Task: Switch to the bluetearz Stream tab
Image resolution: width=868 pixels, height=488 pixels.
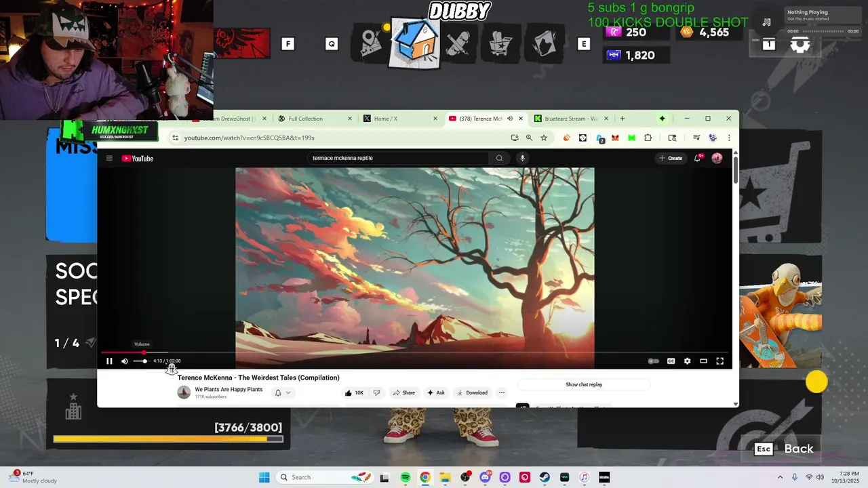Action: (x=570, y=119)
